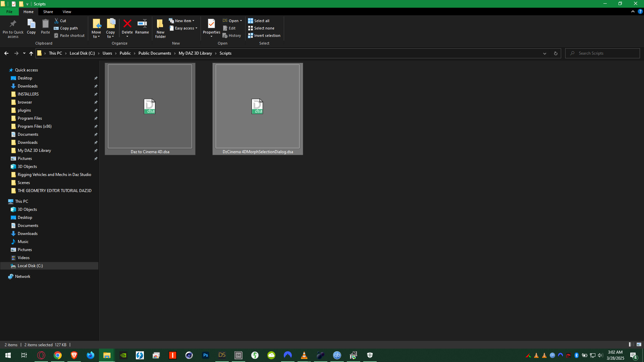
Task: Navigate to This PC breadcrumb
Action: (x=55, y=53)
